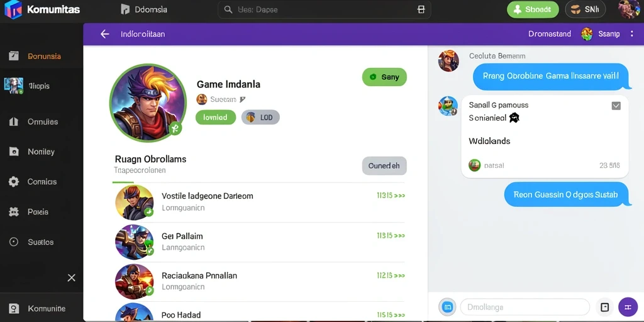Open Komunite at sidebar bottom
Image resolution: width=644 pixels, height=322 pixels.
pyautogui.click(x=42, y=309)
